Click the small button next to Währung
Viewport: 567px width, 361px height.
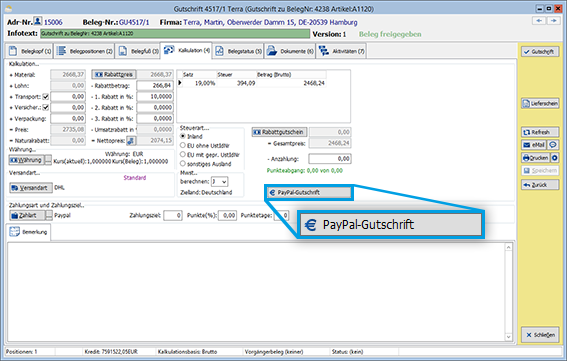pos(48,160)
